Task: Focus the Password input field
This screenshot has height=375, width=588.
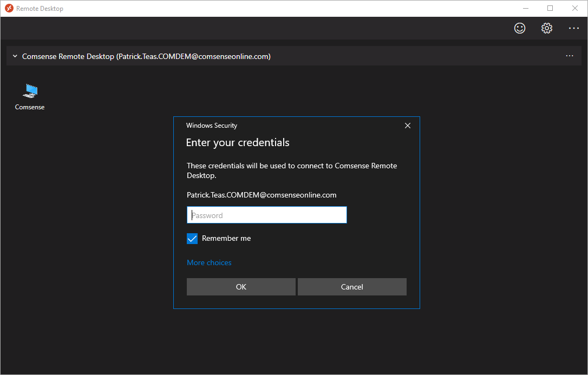Action: pyautogui.click(x=266, y=215)
